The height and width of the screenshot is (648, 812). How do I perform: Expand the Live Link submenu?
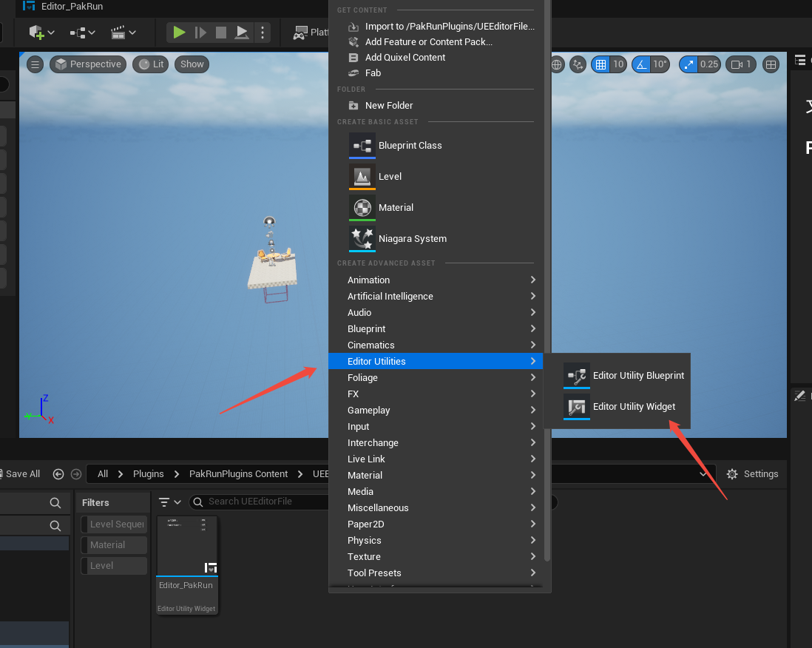[436, 459]
